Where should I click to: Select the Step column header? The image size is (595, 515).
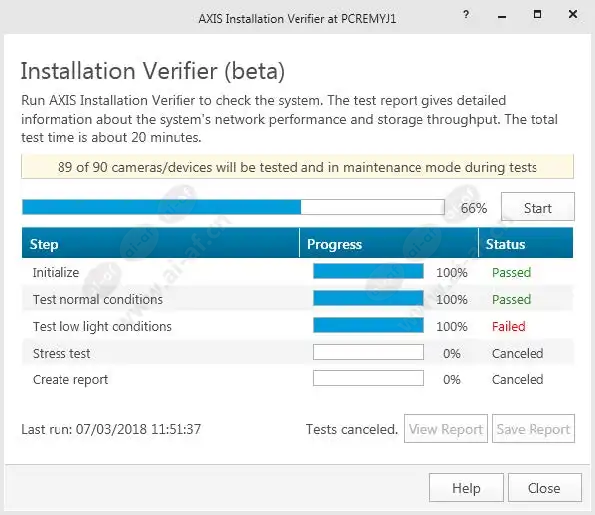click(x=161, y=243)
